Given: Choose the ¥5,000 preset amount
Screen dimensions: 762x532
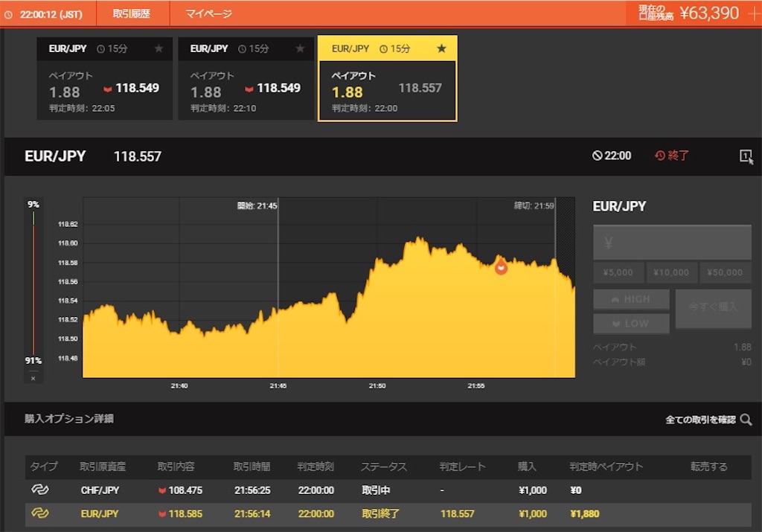Looking at the screenshot, I should click(618, 272).
